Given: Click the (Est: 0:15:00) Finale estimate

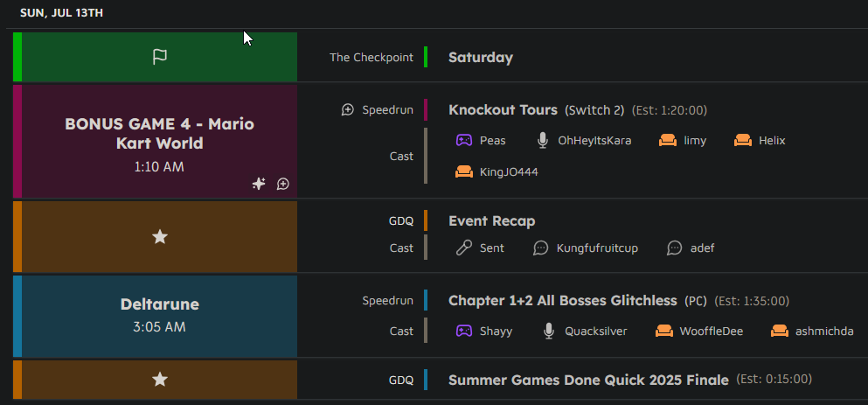Looking at the screenshot, I should tap(774, 379).
